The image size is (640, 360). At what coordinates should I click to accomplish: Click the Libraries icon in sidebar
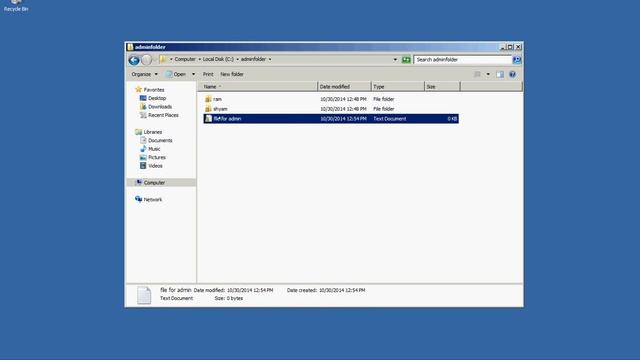(138, 132)
